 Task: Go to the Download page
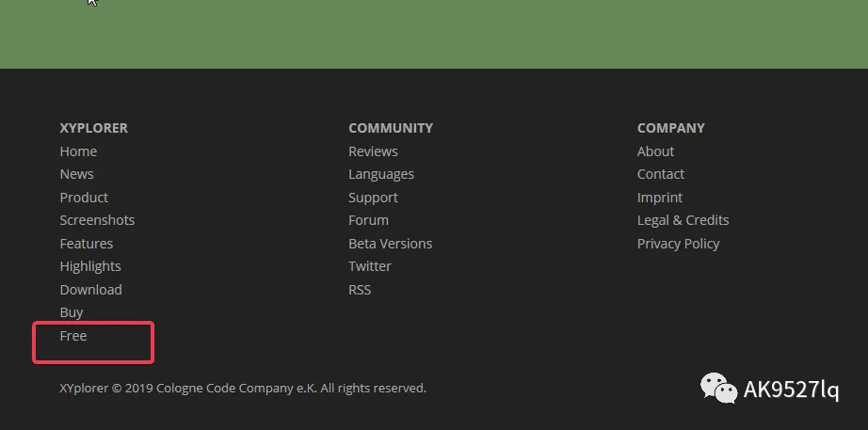[x=90, y=290]
